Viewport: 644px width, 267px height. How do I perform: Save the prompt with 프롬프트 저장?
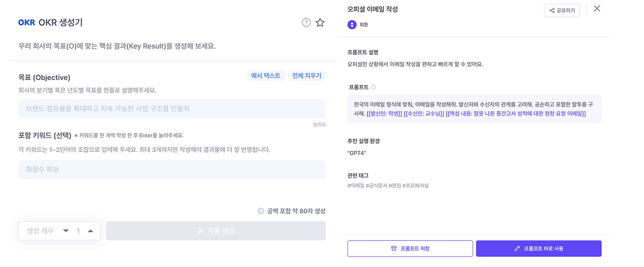(410, 248)
